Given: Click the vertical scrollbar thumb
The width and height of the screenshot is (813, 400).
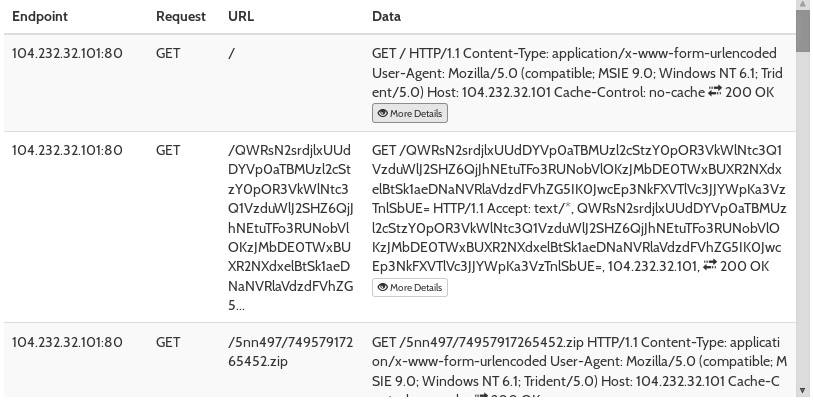Looking at the screenshot, I should point(804,30).
